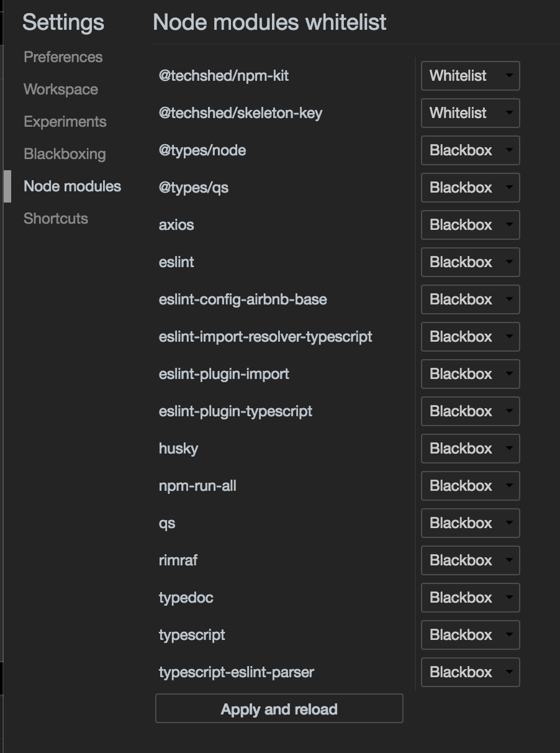The width and height of the screenshot is (560, 753).
Task: Open the selector beside eslint-plugin-typescript
Action: 470,411
